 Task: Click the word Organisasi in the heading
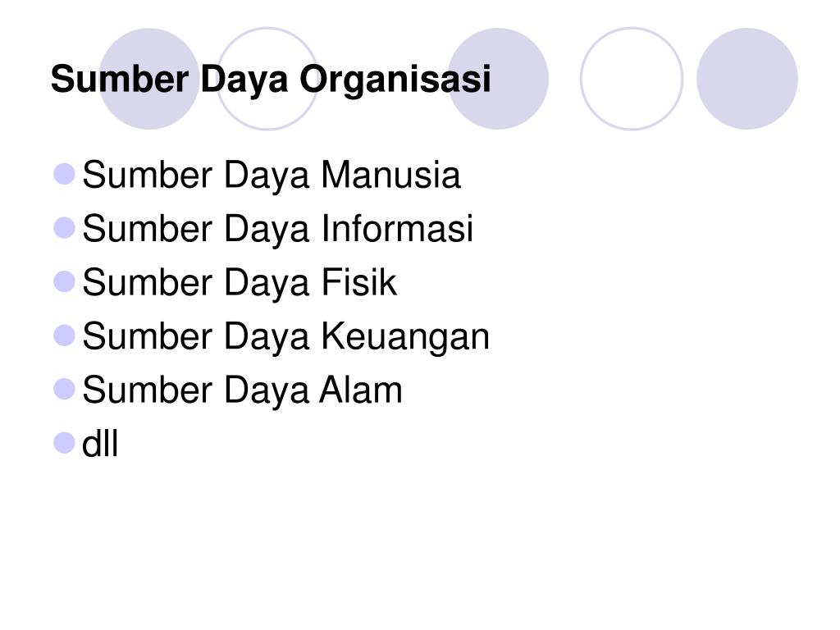pos(395,80)
